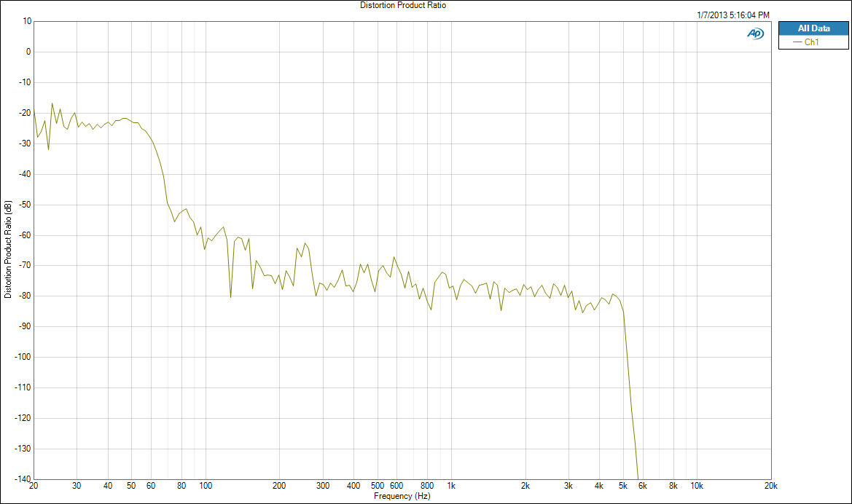This screenshot has height=504, width=852.
Task: Click the timestamp 1/7/2013 5:16:04 PM
Action: 733,15
